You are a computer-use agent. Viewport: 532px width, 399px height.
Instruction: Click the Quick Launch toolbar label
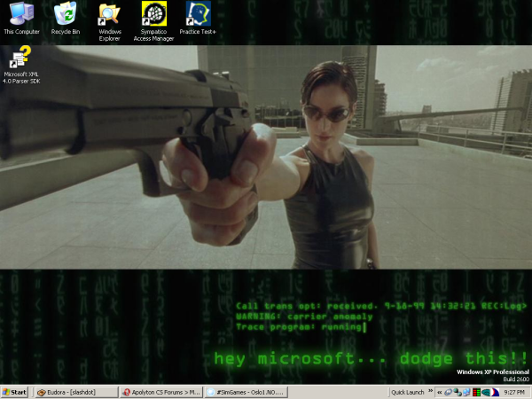point(407,392)
